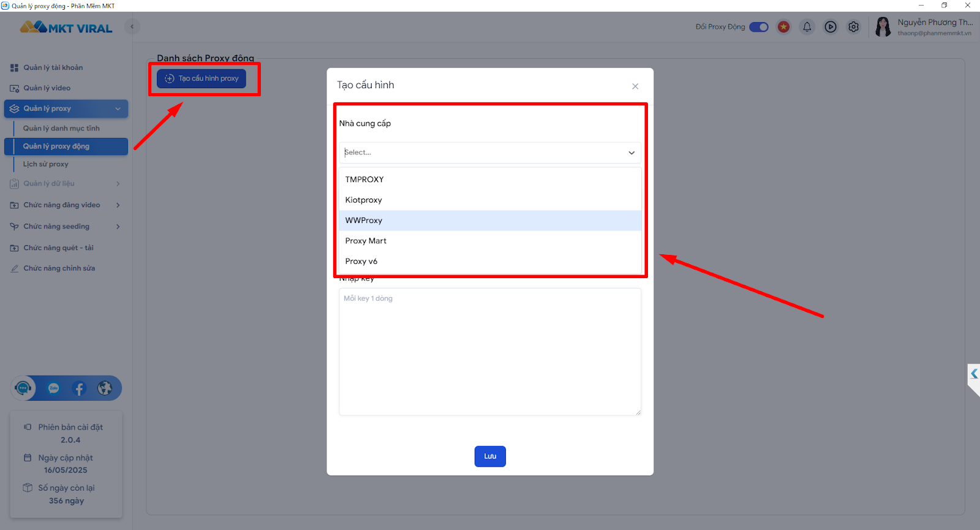Click the Quản lý tài khoản grid icon

(14, 68)
